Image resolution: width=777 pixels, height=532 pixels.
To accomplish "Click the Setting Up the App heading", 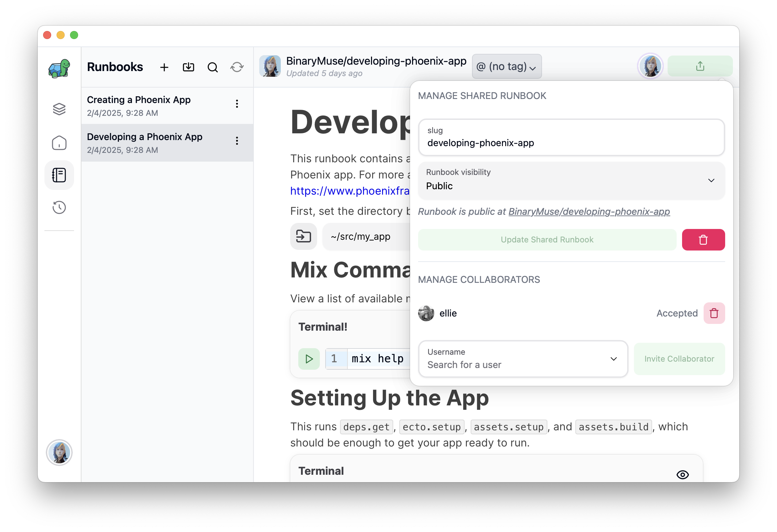I will pos(390,398).
